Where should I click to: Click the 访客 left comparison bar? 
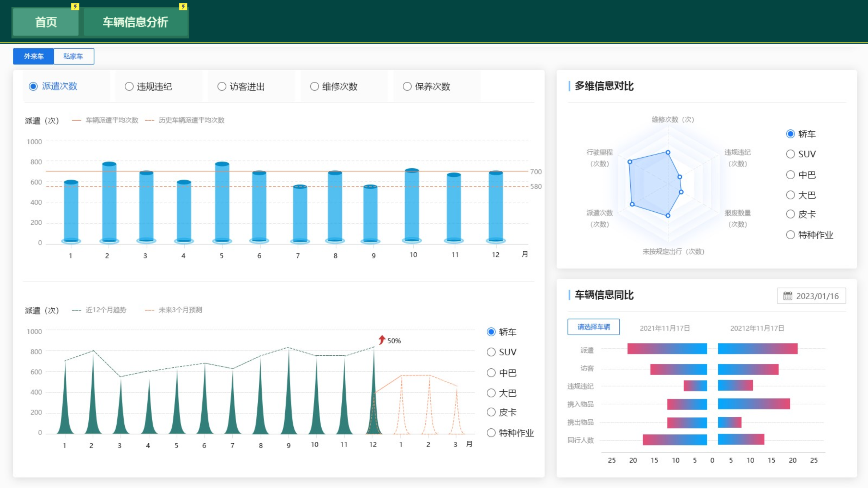pyautogui.click(x=679, y=369)
